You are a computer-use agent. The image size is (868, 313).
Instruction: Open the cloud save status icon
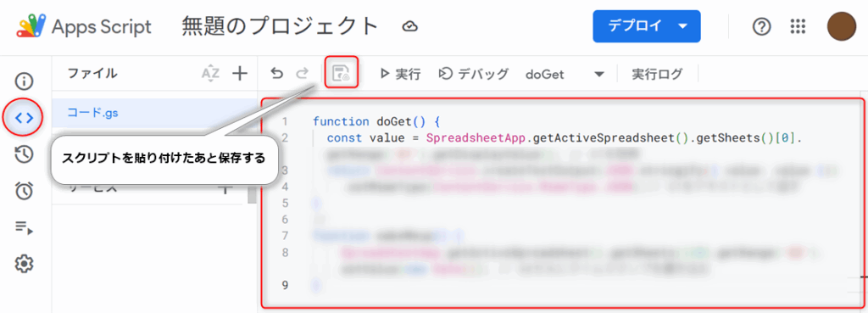[409, 26]
